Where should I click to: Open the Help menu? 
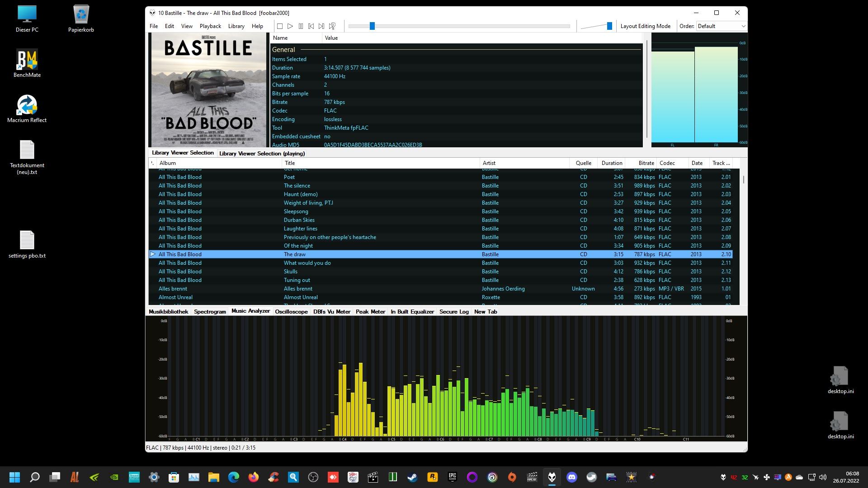257,26
